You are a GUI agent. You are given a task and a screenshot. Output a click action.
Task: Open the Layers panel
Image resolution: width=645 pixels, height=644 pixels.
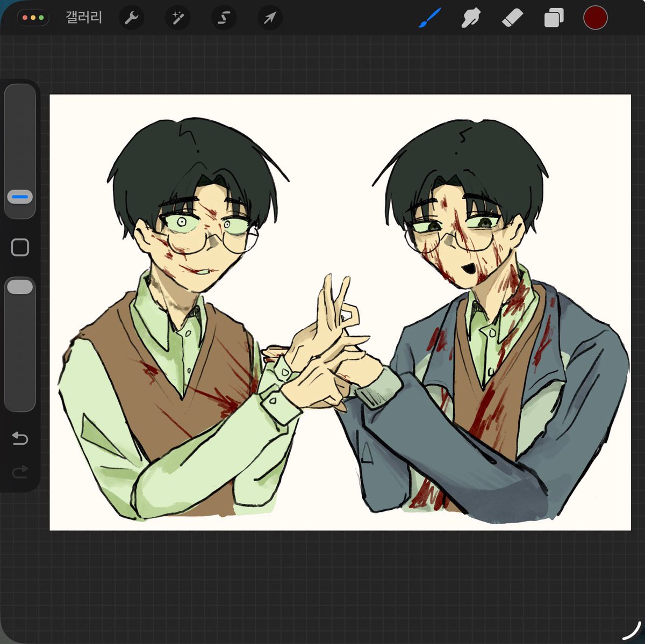(x=554, y=18)
